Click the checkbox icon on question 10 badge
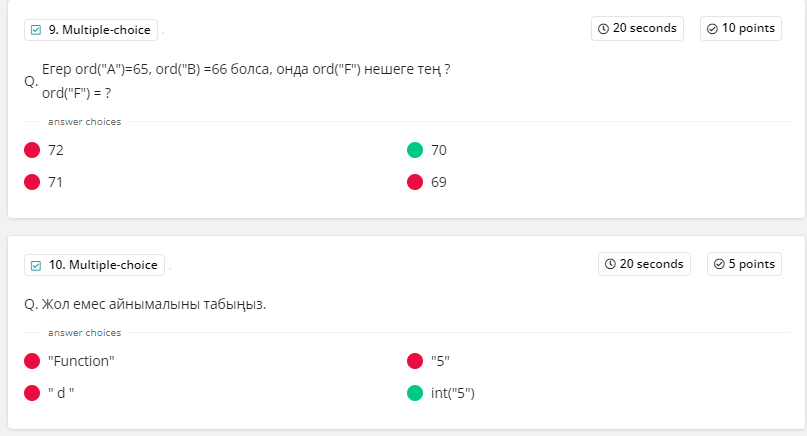The image size is (807, 436). tap(37, 265)
